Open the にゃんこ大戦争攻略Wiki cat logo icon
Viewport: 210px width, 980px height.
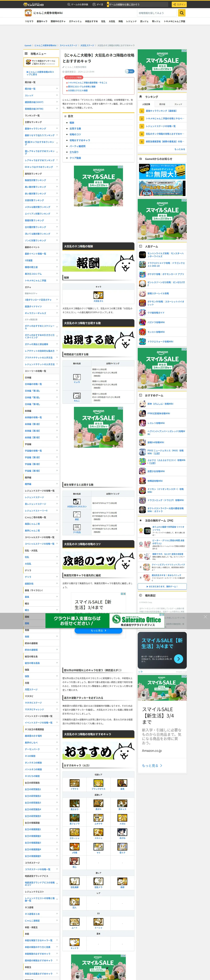point(28,13)
